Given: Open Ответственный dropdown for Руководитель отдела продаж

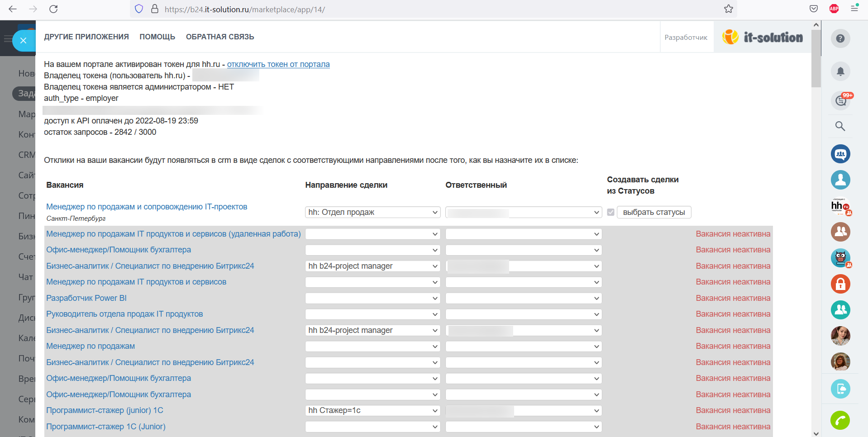Looking at the screenshot, I should point(524,314).
